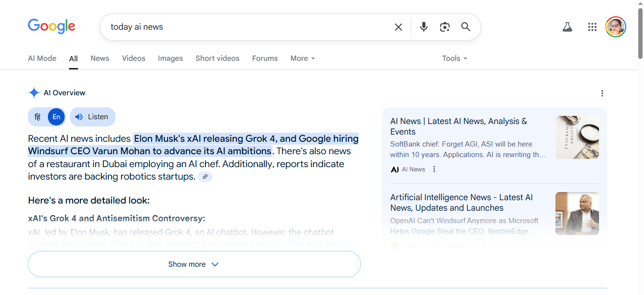Switch AI Overview language to Hindi
This screenshot has height=295, width=644.
coord(37,117)
